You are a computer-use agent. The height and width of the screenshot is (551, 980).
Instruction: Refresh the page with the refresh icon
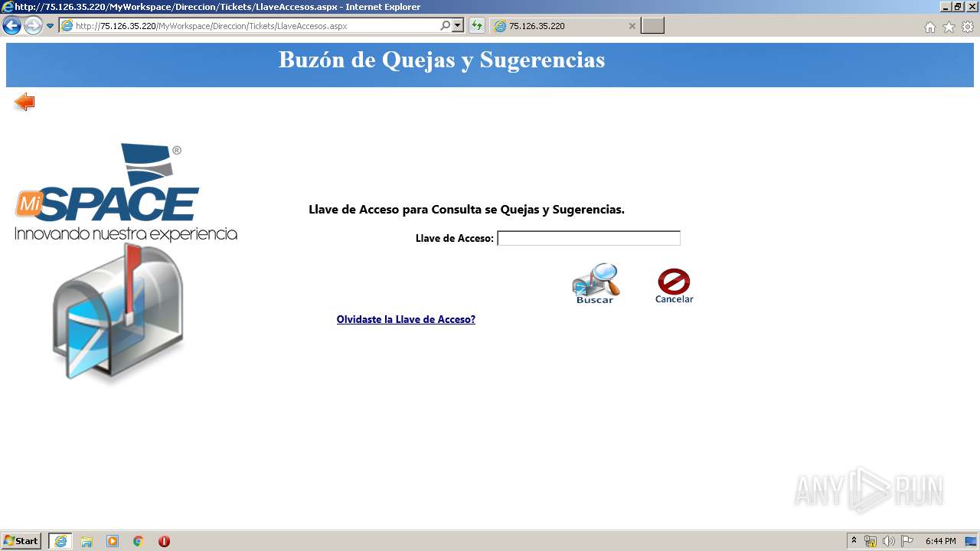coord(477,26)
